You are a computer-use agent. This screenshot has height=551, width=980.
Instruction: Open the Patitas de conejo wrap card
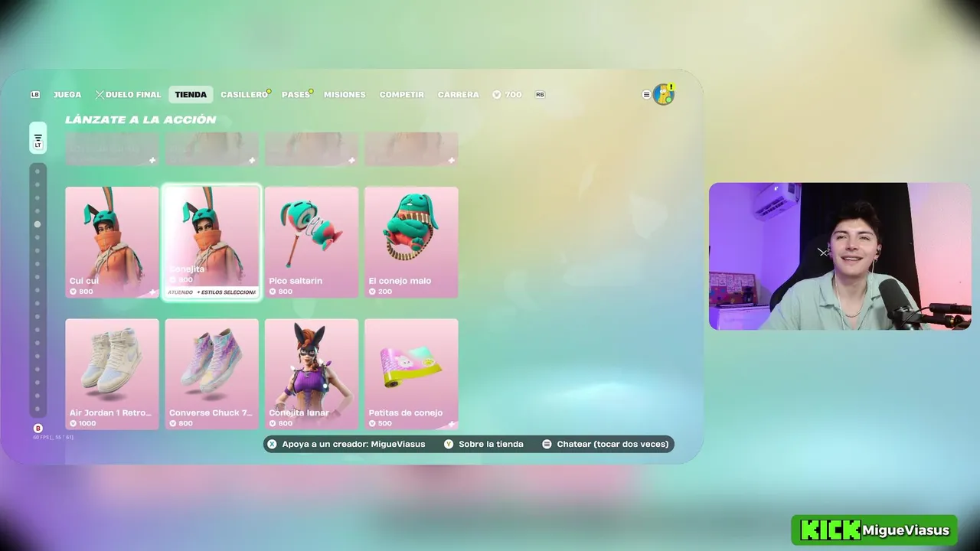pos(411,374)
